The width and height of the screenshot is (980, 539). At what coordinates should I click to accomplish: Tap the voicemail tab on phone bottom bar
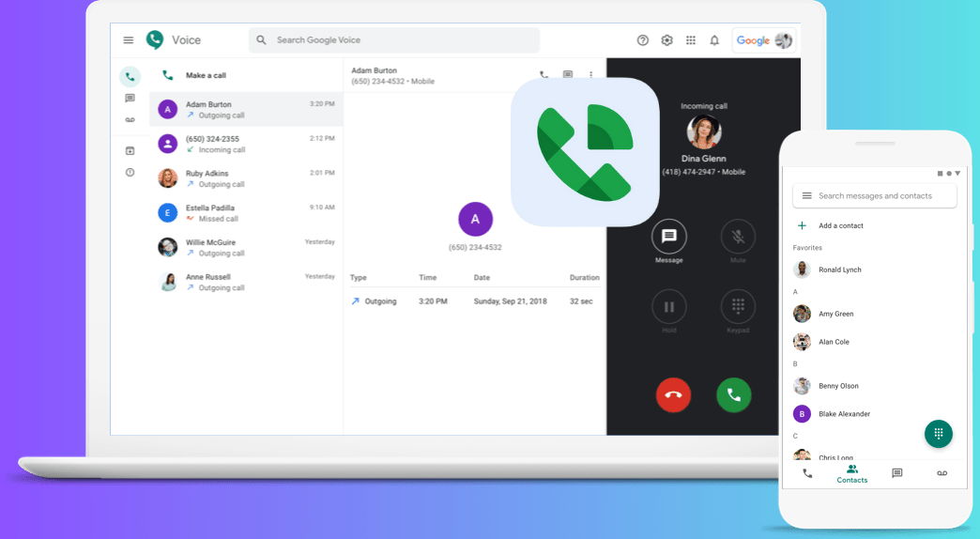(x=942, y=473)
